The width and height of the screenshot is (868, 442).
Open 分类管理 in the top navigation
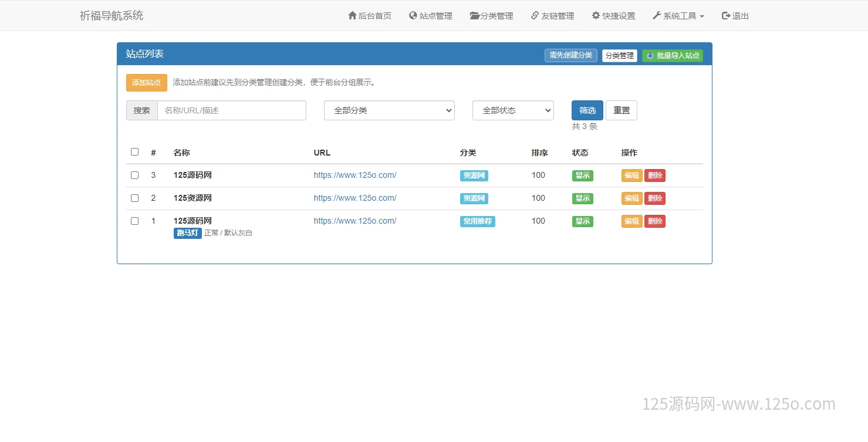(x=492, y=16)
